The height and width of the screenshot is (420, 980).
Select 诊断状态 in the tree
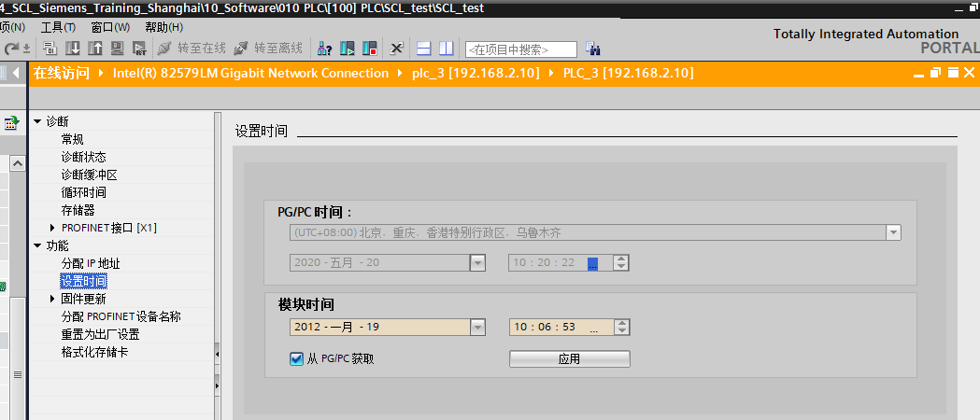[84, 157]
